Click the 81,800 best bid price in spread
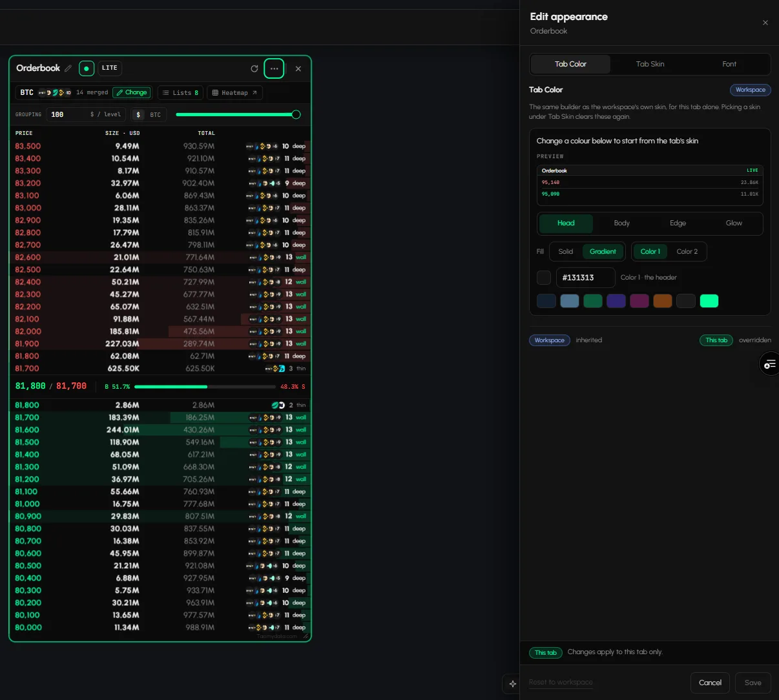The height and width of the screenshot is (700, 779). click(x=30, y=386)
